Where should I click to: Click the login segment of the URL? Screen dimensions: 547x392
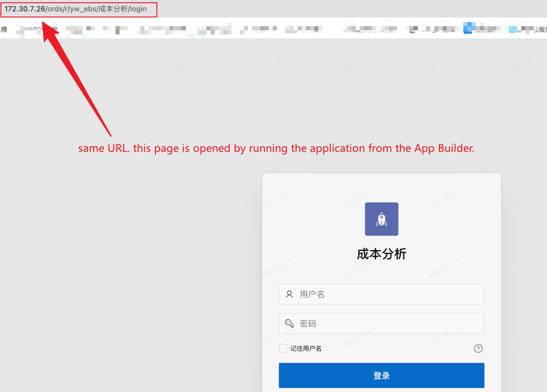(138, 9)
